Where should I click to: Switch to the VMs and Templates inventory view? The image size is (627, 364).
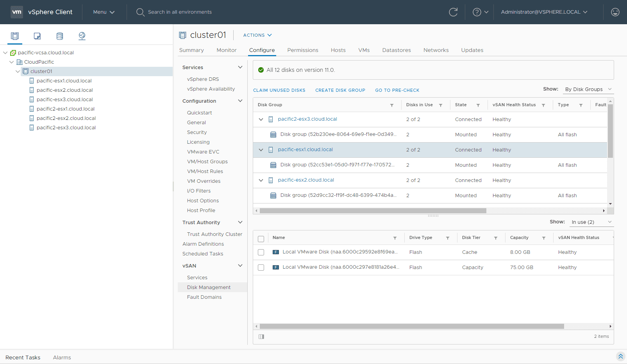(37, 36)
